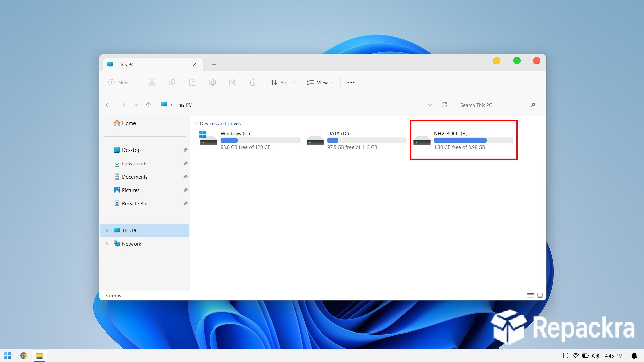Screen dimensions: 644x362
Task: Open Wi-Fi network settings in tray
Action: pyautogui.click(x=576, y=356)
